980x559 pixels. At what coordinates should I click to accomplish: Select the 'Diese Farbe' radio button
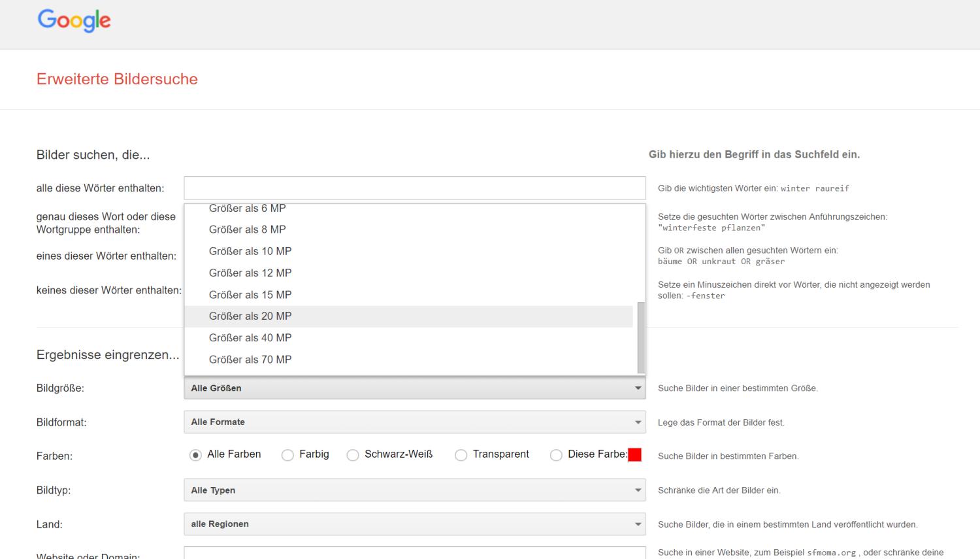click(556, 455)
